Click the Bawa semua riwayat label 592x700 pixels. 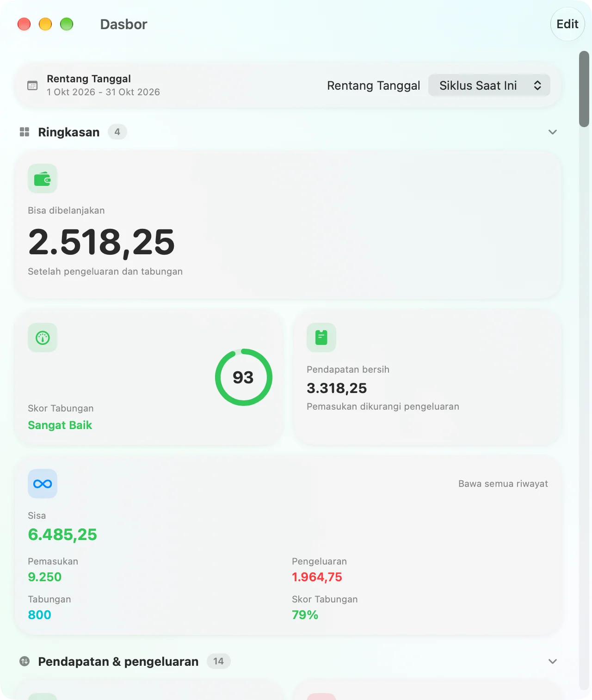click(503, 484)
